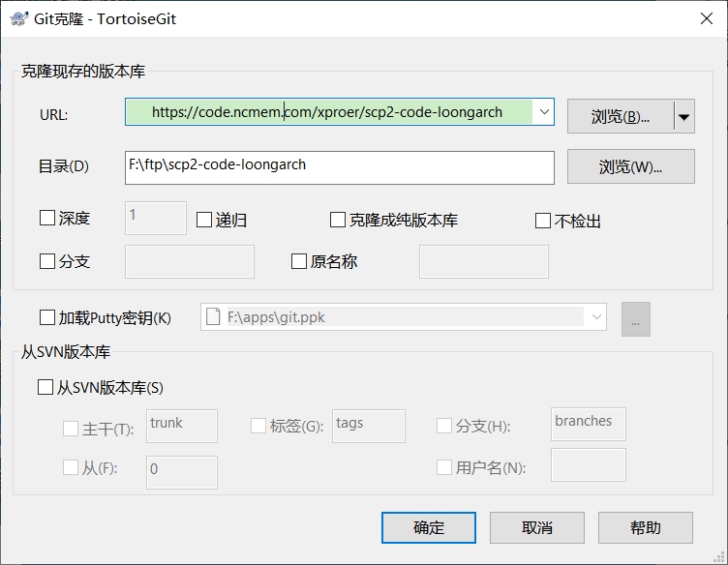Check the 从SVN版本库 checkbox

coord(45,387)
